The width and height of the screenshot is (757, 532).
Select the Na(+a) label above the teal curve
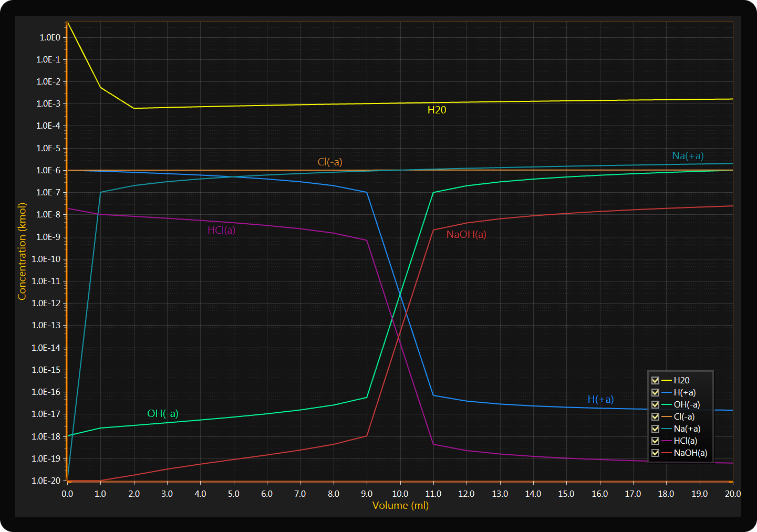[x=688, y=155]
